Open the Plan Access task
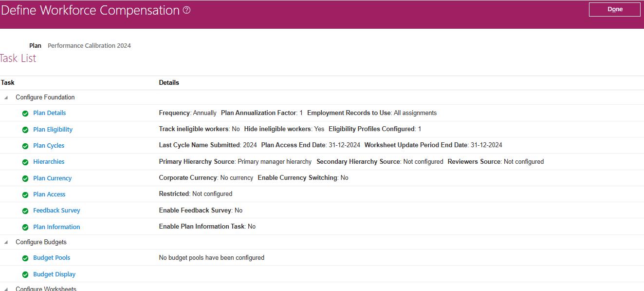 pos(49,194)
